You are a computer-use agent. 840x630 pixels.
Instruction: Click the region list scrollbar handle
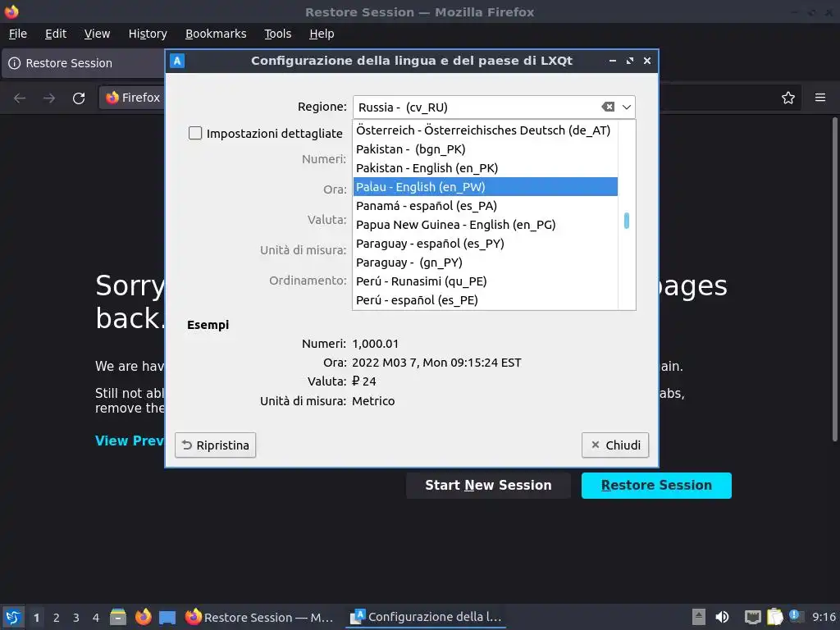(626, 221)
